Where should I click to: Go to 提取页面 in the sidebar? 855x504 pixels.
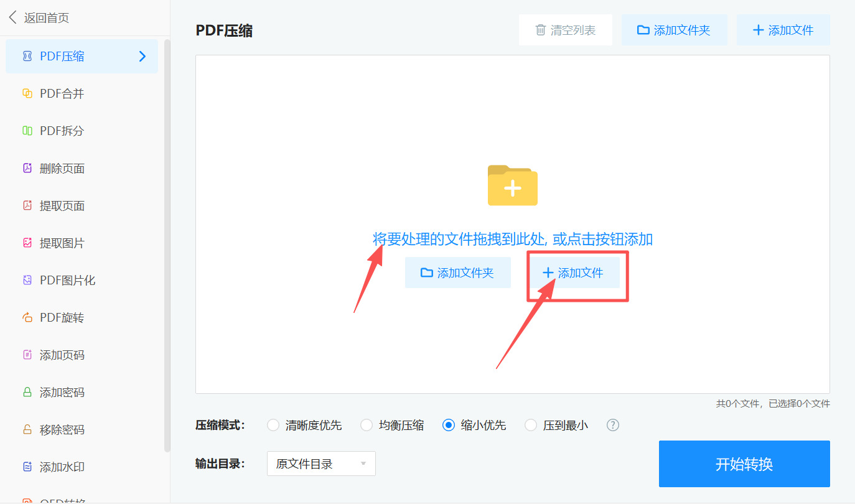pos(82,205)
